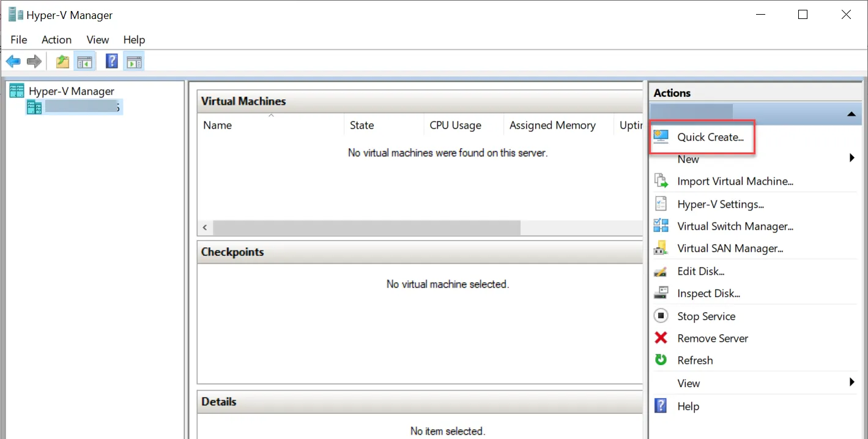
Task: Click the Back arrow in toolbar
Action: 13,61
